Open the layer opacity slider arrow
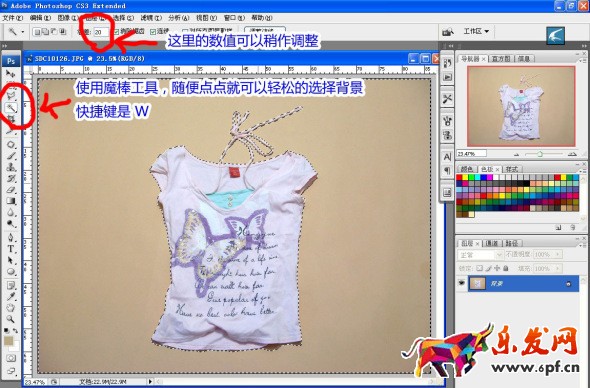 pyautogui.click(x=558, y=255)
